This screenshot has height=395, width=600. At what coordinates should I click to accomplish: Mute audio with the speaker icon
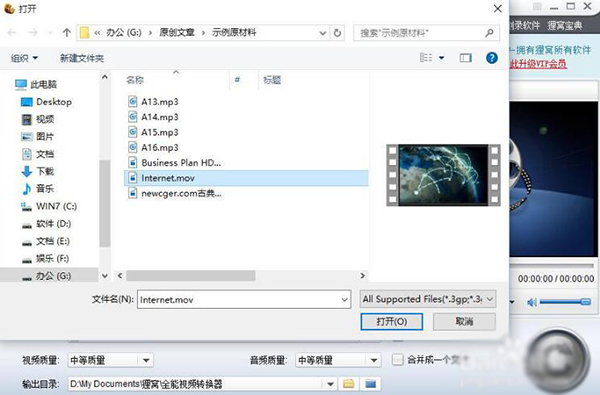[x=532, y=302]
